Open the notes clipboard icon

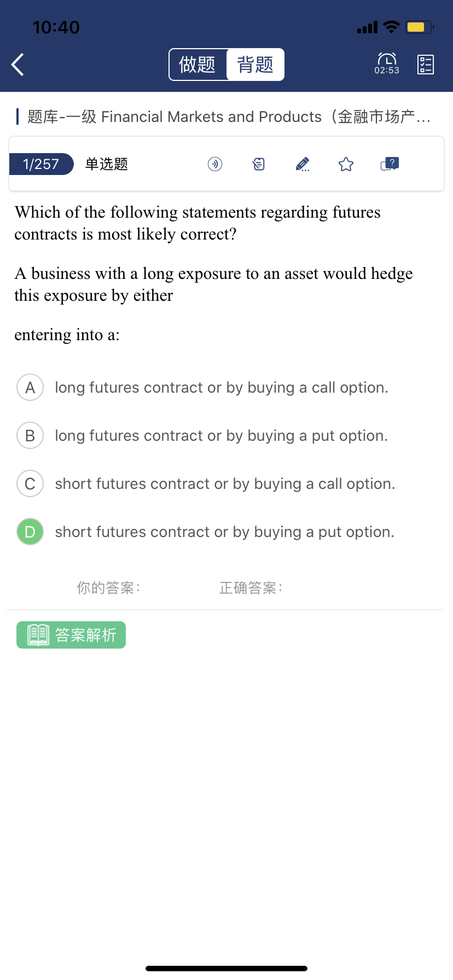259,164
